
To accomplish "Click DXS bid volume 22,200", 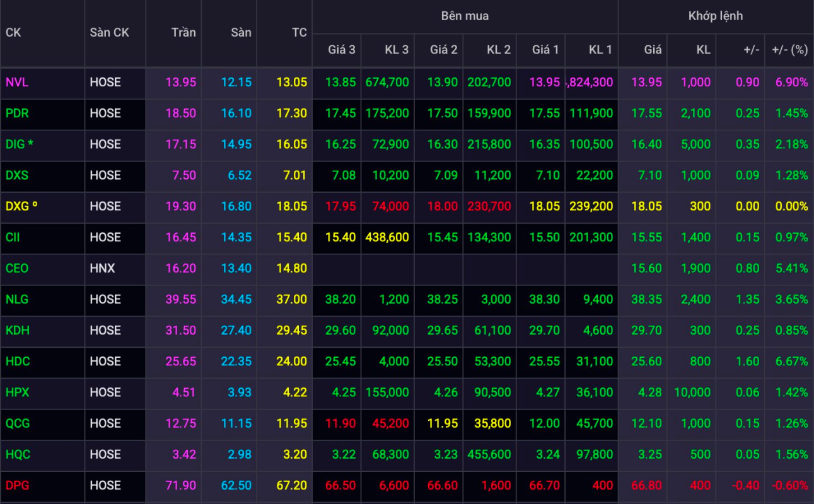I will 594,175.
